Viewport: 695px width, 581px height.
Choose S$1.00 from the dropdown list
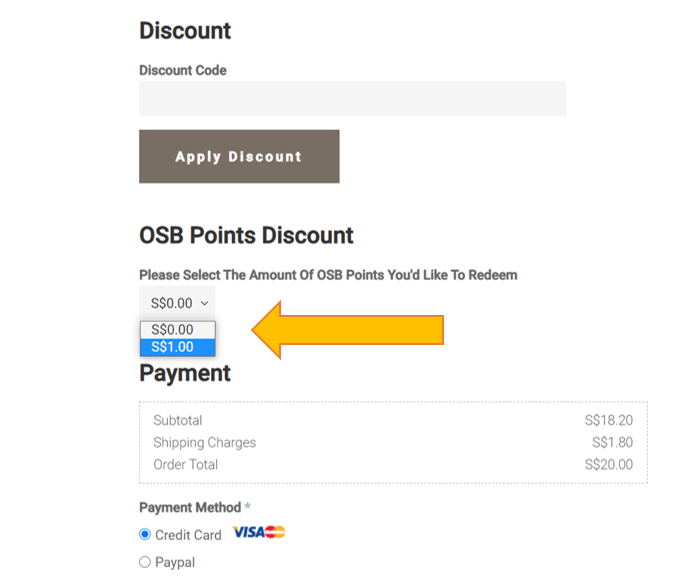click(x=178, y=347)
